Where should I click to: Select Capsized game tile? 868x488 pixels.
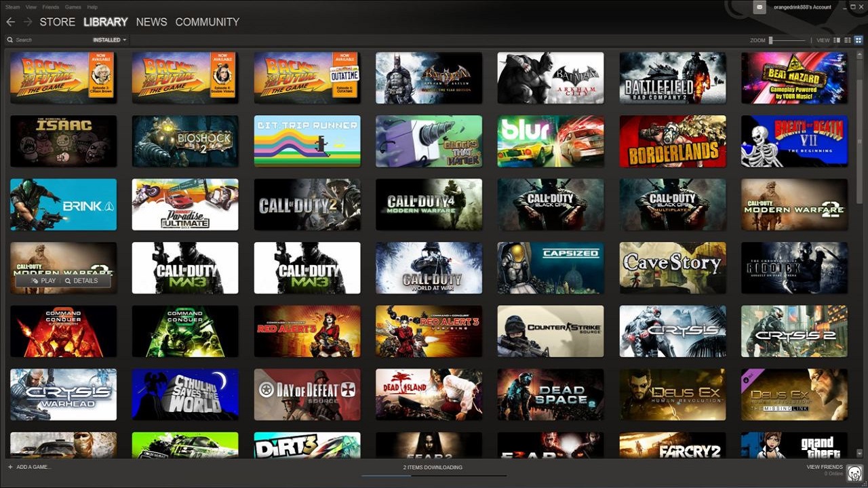click(551, 268)
